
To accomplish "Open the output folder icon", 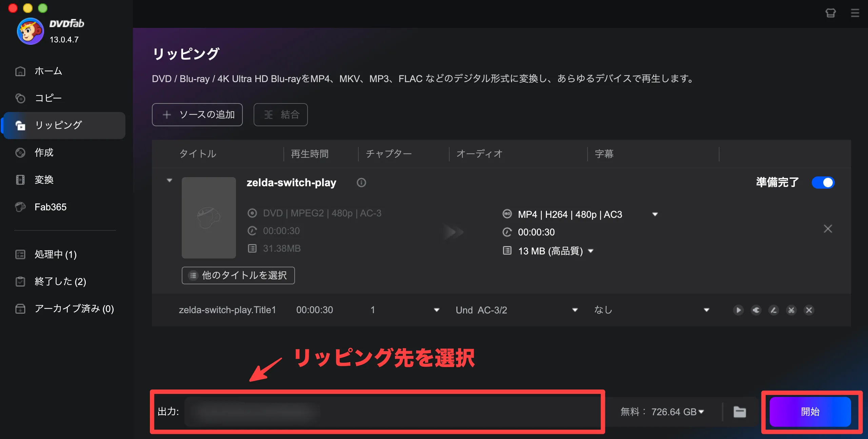I will click(x=739, y=412).
